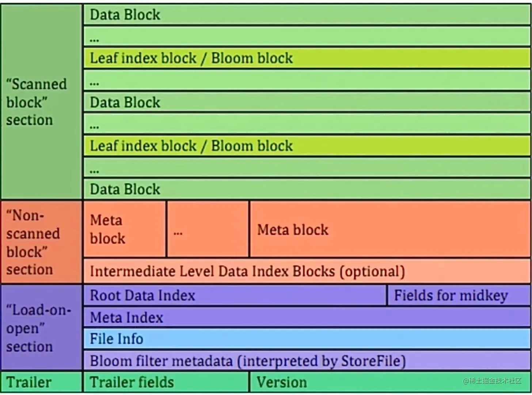
Task: Click Intermediate Level Data Index Blocks row
Action: [x=307, y=271]
